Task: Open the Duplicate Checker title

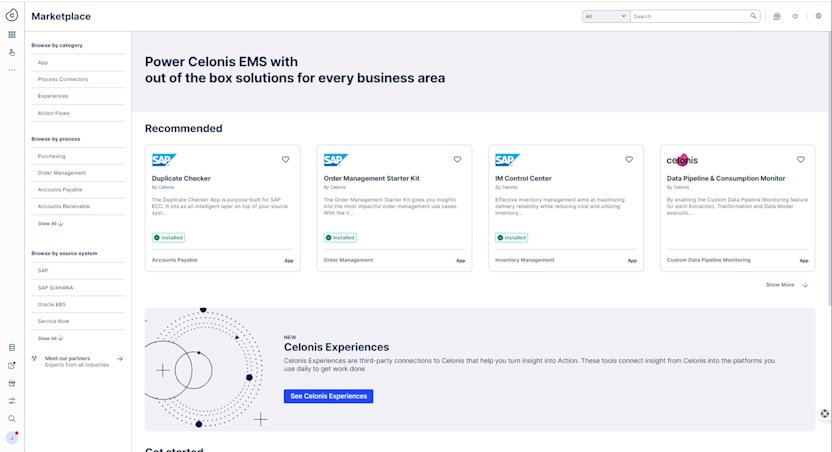Action: click(181, 178)
